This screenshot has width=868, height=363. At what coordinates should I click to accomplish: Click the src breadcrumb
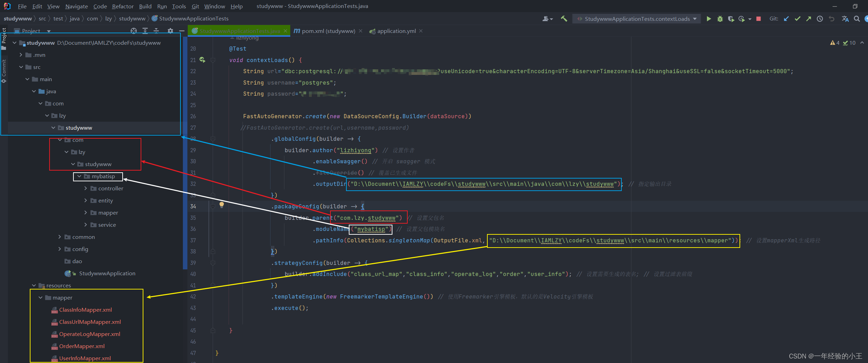(x=42, y=18)
